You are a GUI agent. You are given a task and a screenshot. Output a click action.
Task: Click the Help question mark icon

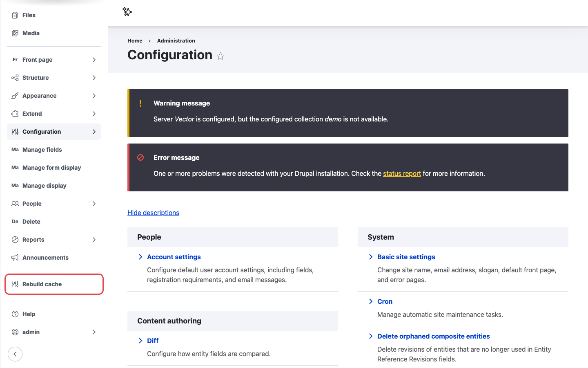15,314
